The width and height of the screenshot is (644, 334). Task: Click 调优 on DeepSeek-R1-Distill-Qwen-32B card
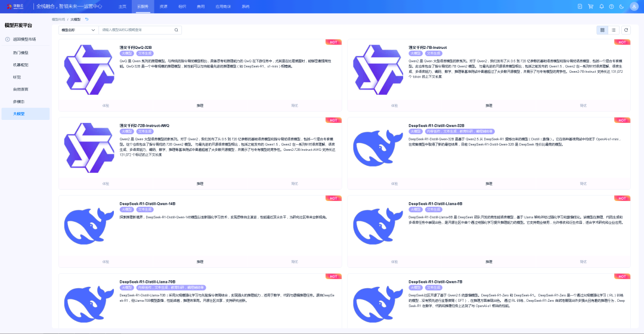583,184
